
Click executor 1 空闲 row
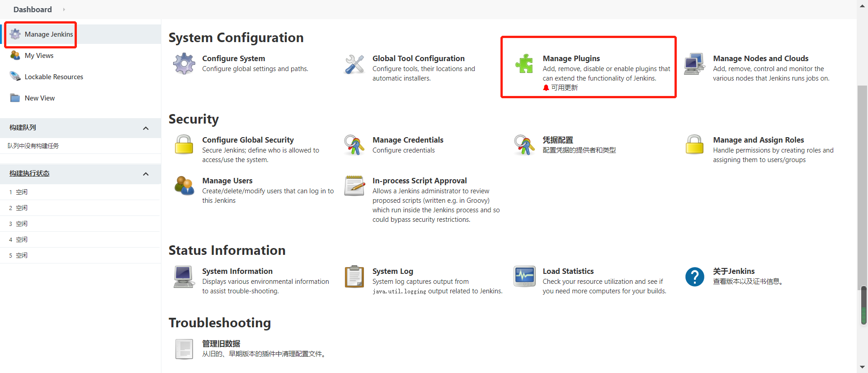click(80, 192)
